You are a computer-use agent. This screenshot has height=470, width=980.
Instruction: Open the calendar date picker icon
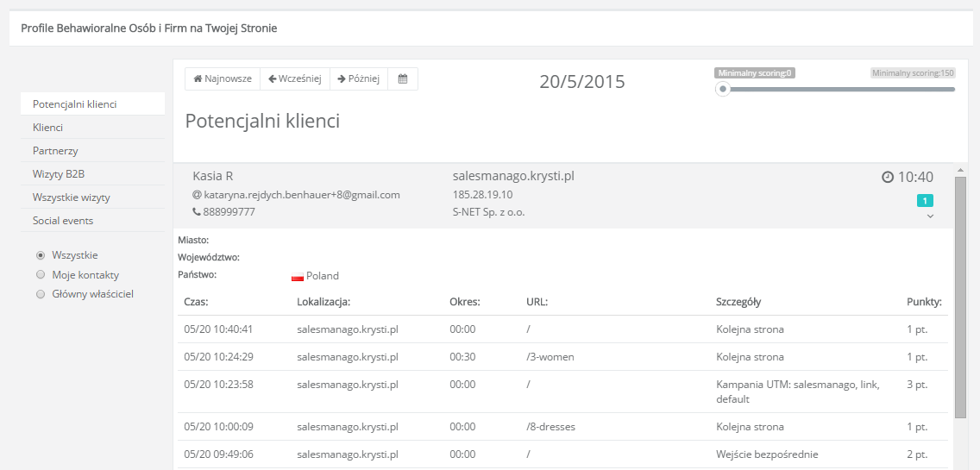click(403, 78)
